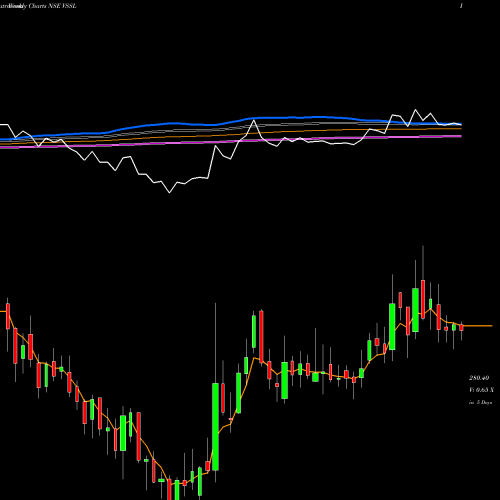Image resolution: width=500 pixels, height=500 pixels.
Task: Click the red candle with the highest upper wick
Action: tap(423, 299)
